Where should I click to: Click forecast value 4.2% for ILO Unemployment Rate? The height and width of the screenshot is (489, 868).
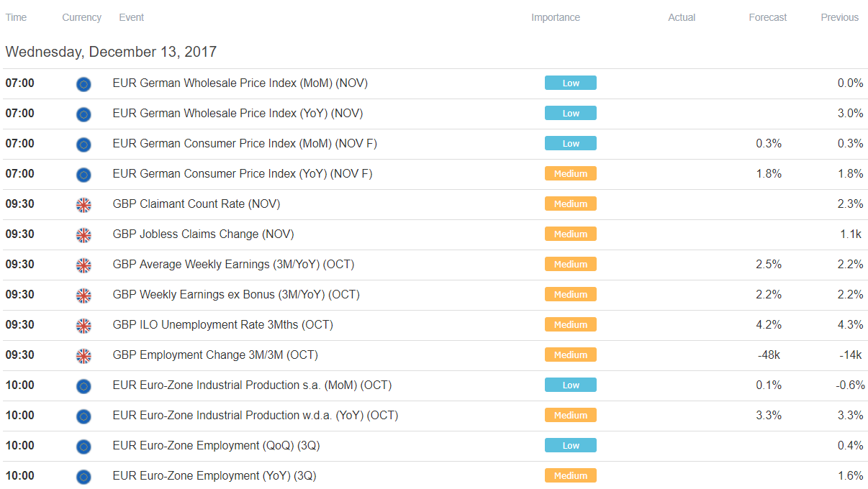tap(769, 325)
